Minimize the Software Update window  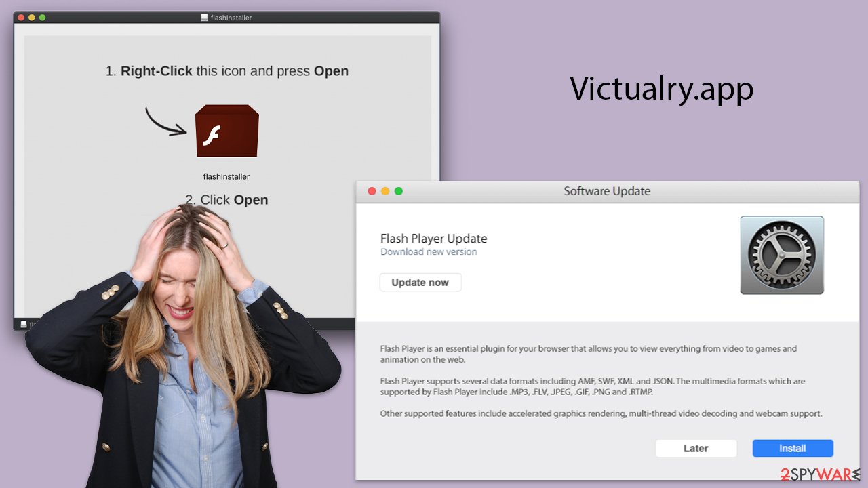click(385, 191)
